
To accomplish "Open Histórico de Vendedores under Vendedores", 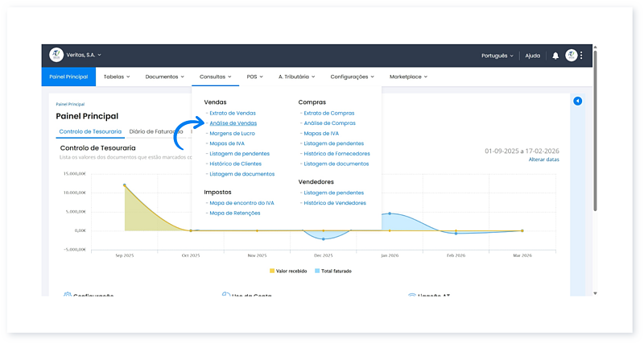I will click(x=334, y=203).
